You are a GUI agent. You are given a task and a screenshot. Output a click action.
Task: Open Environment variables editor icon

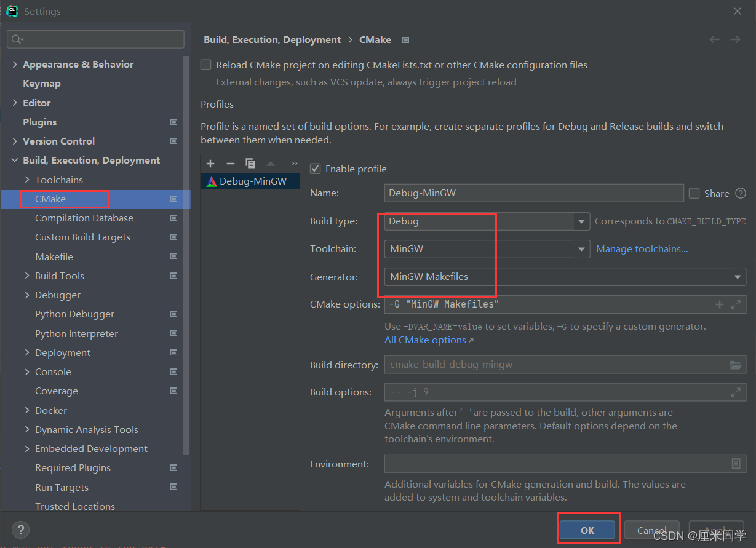pos(736,464)
